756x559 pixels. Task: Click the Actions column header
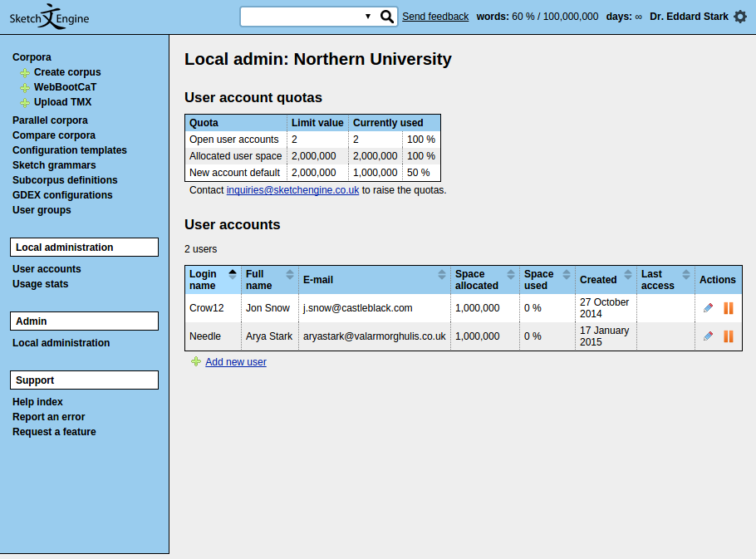point(718,279)
